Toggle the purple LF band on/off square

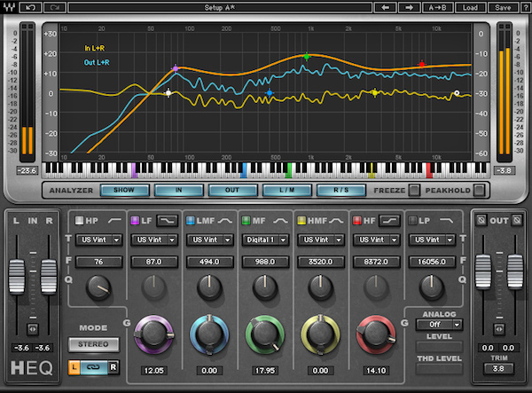coord(135,220)
